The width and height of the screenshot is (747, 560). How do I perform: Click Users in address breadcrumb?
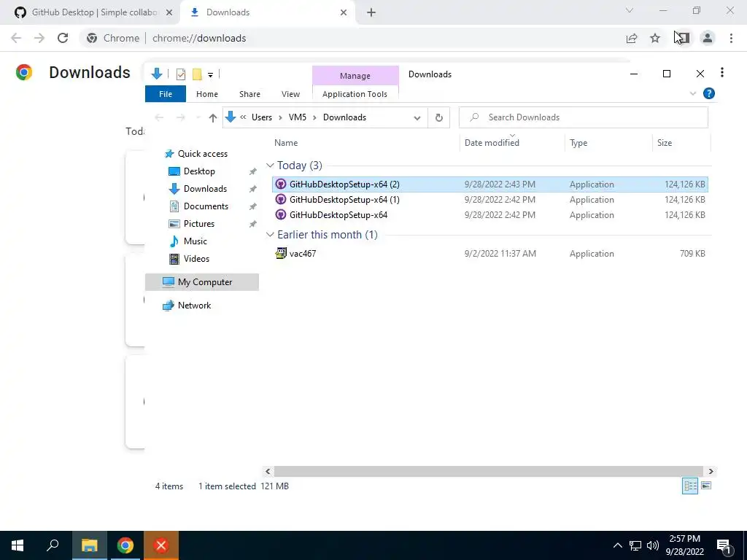tap(262, 117)
